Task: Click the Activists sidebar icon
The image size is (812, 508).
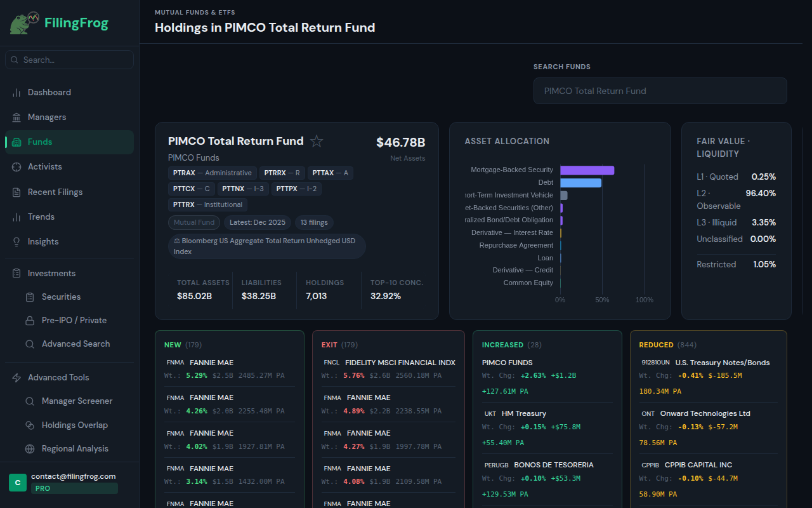Action: [x=16, y=166]
